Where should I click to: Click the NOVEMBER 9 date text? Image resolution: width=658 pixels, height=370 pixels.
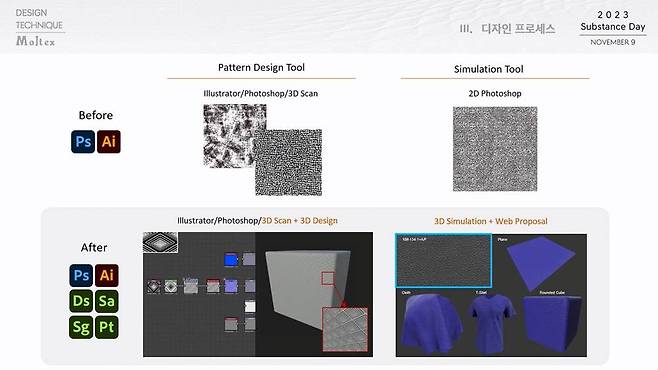[x=613, y=42]
